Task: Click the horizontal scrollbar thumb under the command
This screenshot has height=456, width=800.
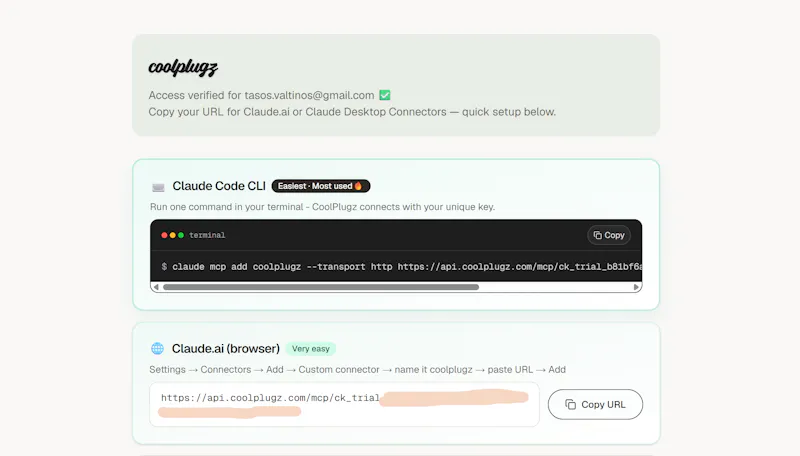Action: [321, 287]
